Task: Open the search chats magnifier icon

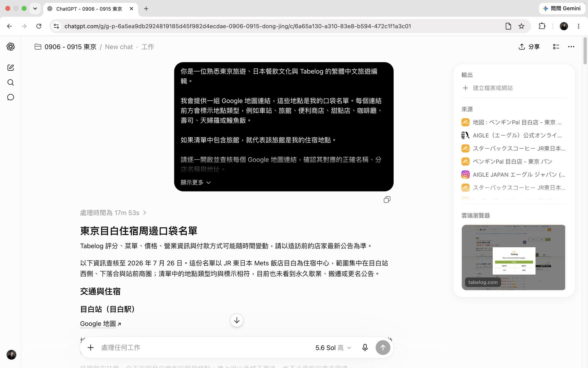Action: 11,83
